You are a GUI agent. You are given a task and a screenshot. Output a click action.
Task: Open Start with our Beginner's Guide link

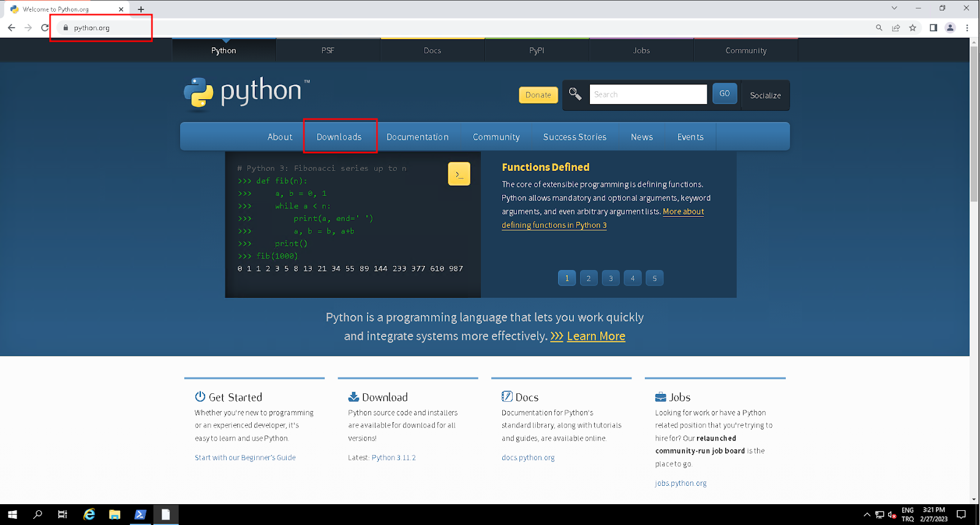[x=245, y=458]
